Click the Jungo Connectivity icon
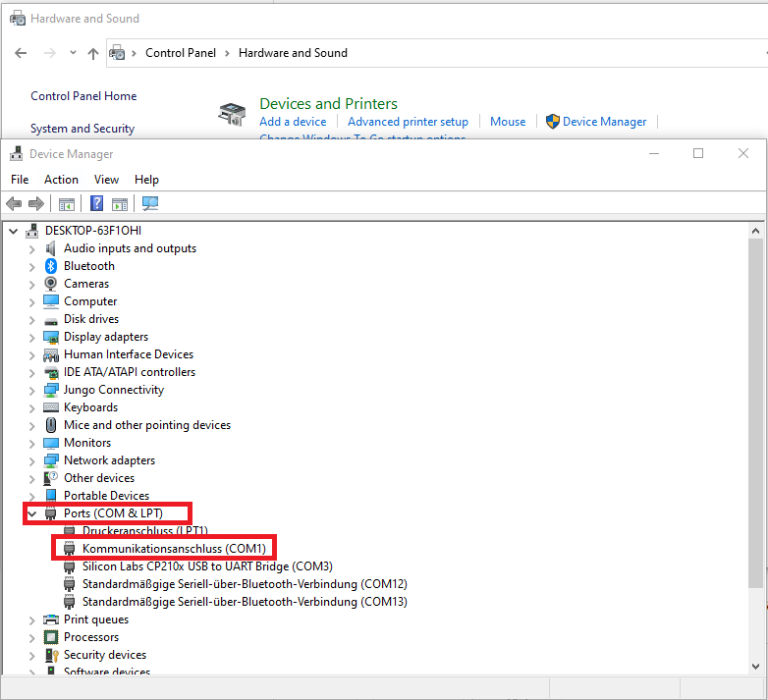This screenshot has width=768, height=700. 51,390
